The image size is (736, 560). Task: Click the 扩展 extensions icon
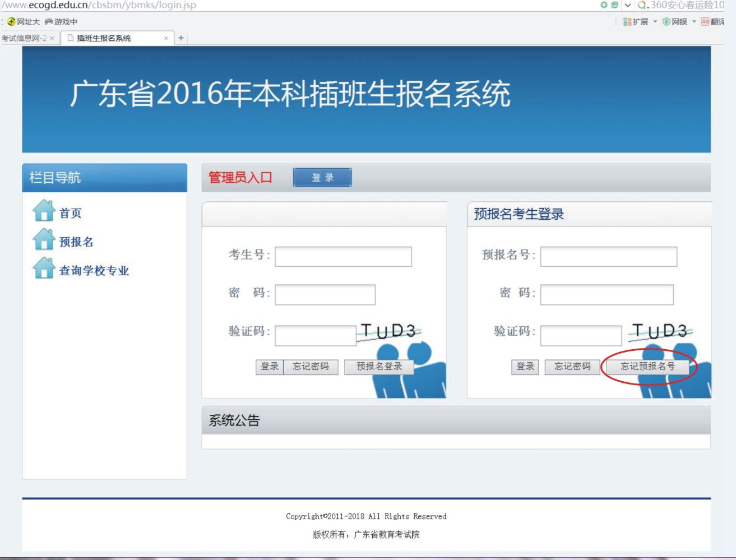[x=627, y=22]
